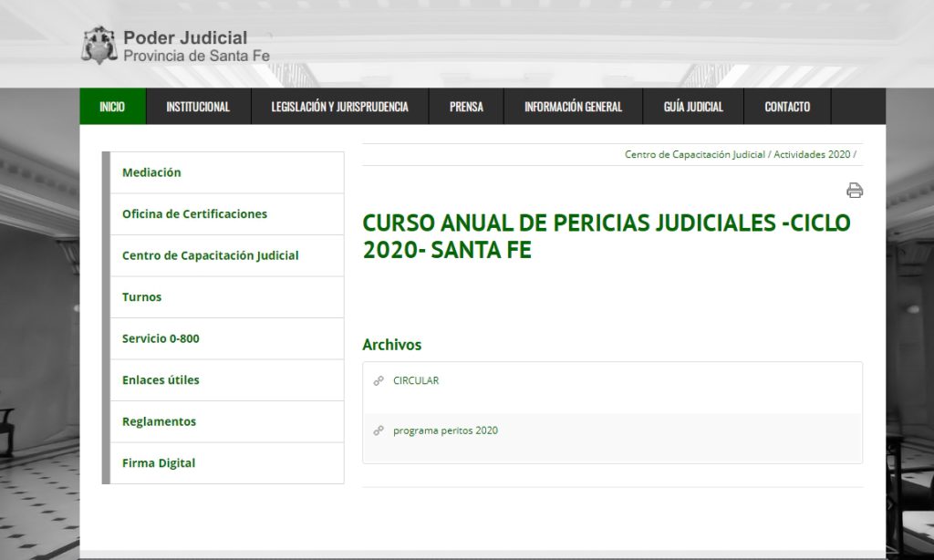The width and height of the screenshot is (934, 560).
Task: Go to the PRENSA section
Action: click(466, 107)
